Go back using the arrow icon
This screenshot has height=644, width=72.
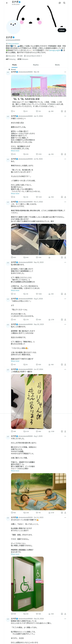(x=7, y=3)
